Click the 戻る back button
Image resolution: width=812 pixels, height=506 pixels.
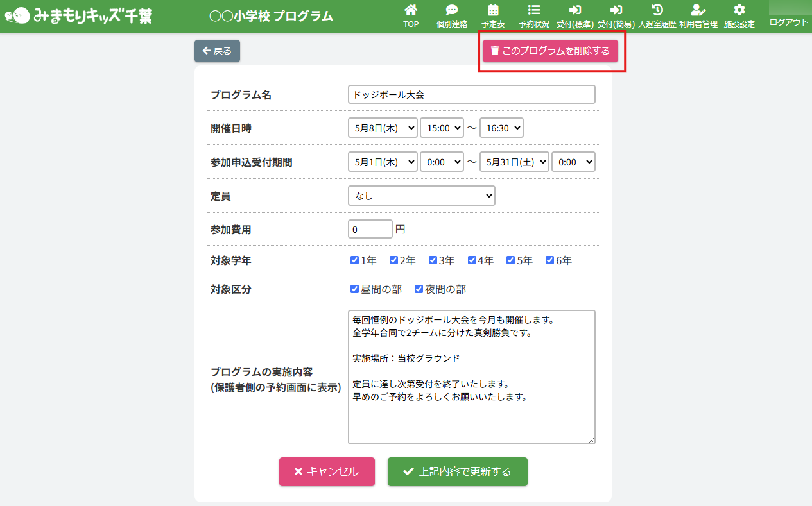(x=217, y=51)
